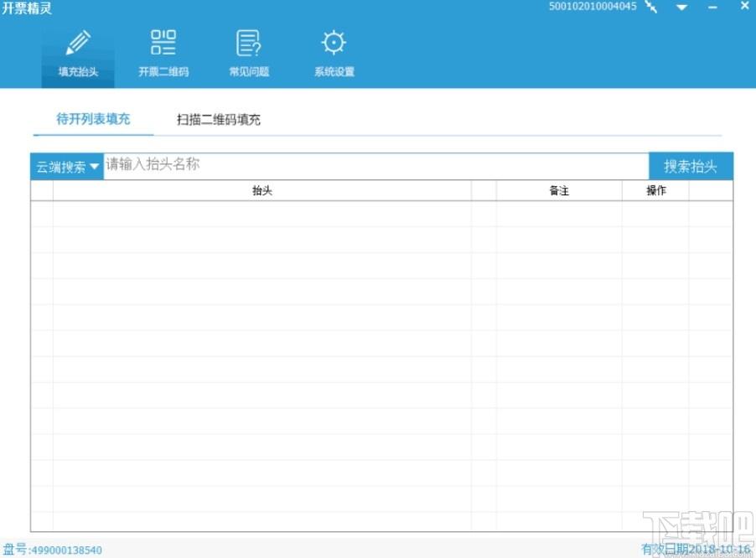Viewport: 756px width, 558px height.
Task: Switch to 待开列表填充 tab
Action: (x=93, y=119)
